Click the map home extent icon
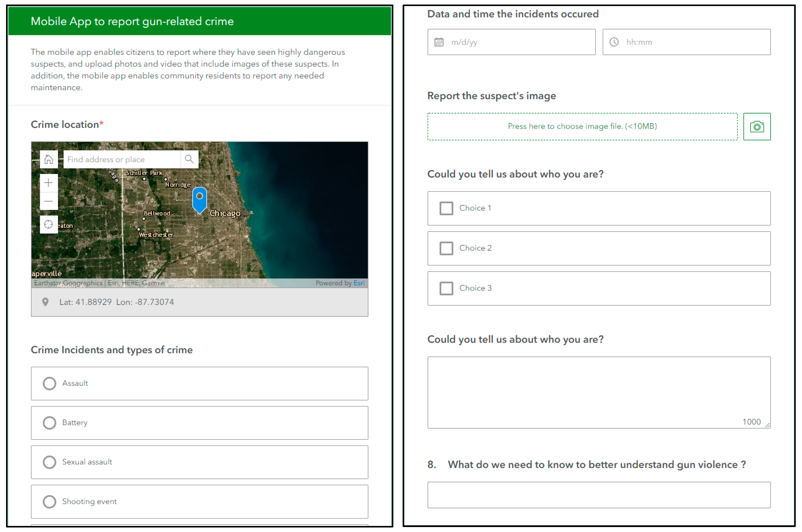Screen dimensions: 802x532 (49, 159)
